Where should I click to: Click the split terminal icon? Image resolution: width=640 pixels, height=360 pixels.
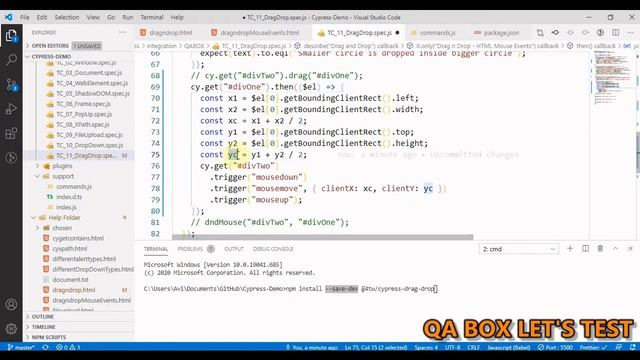(585, 249)
